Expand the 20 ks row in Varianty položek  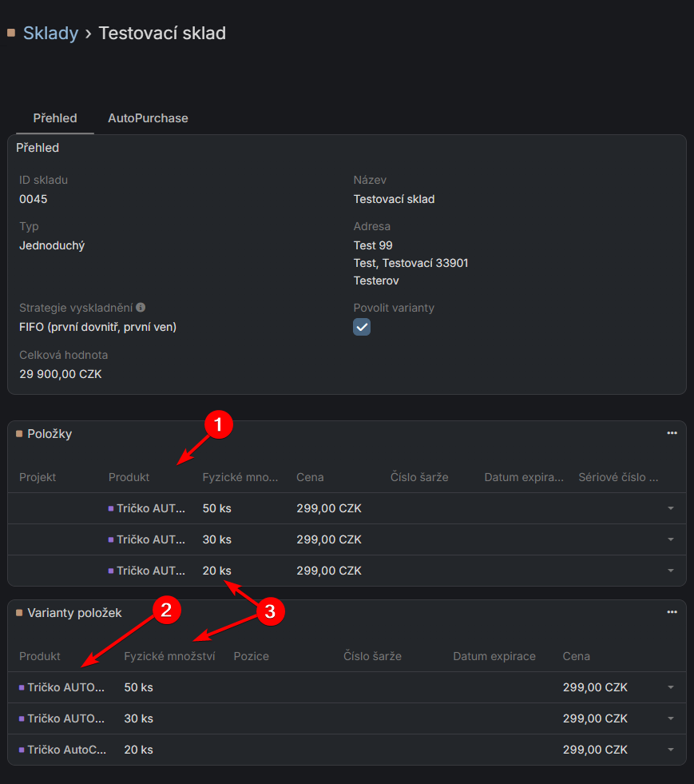tap(670, 750)
